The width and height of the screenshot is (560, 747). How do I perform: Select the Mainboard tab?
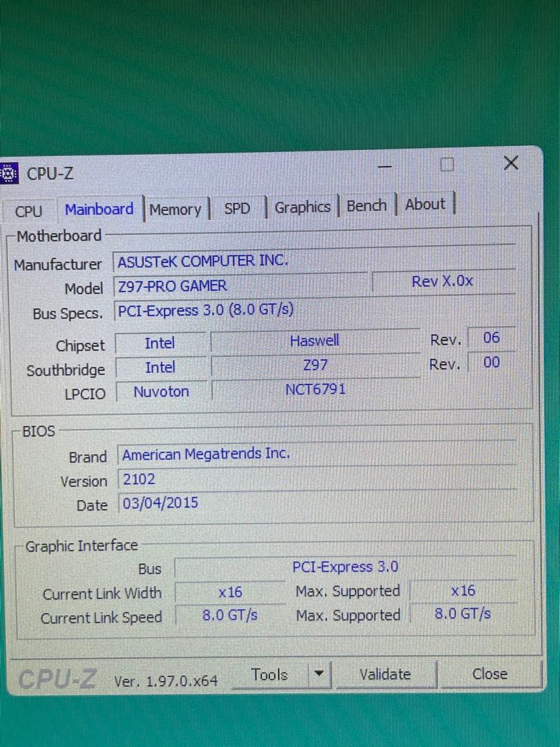click(99, 209)
